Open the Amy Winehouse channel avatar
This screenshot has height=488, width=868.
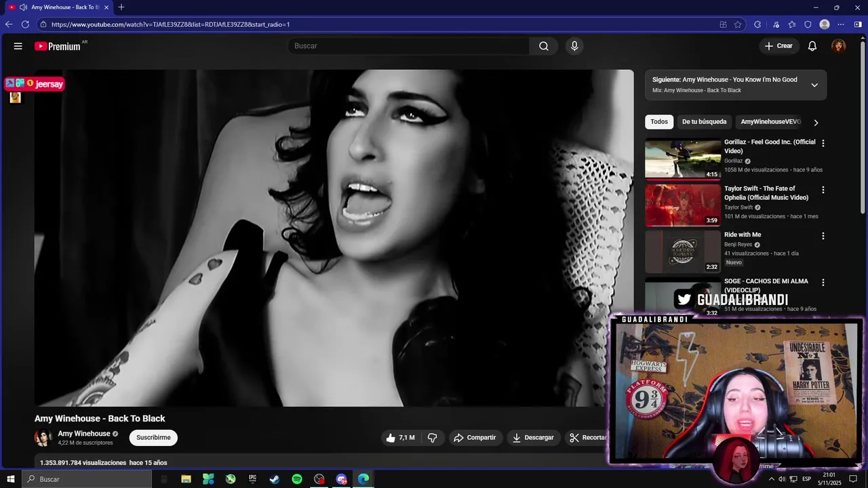point(43,438)
